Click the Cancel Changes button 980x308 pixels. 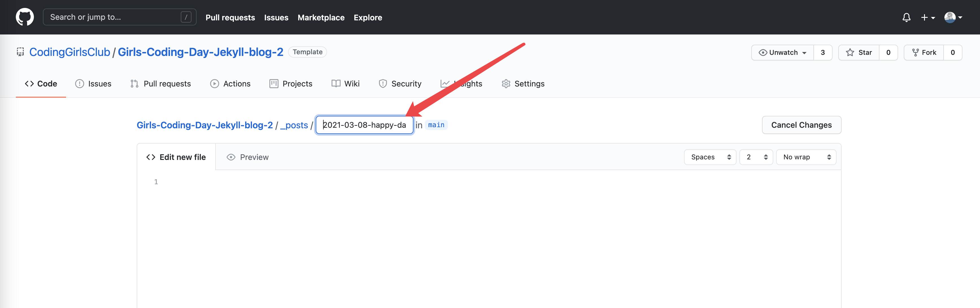click(x=801, y=125)
